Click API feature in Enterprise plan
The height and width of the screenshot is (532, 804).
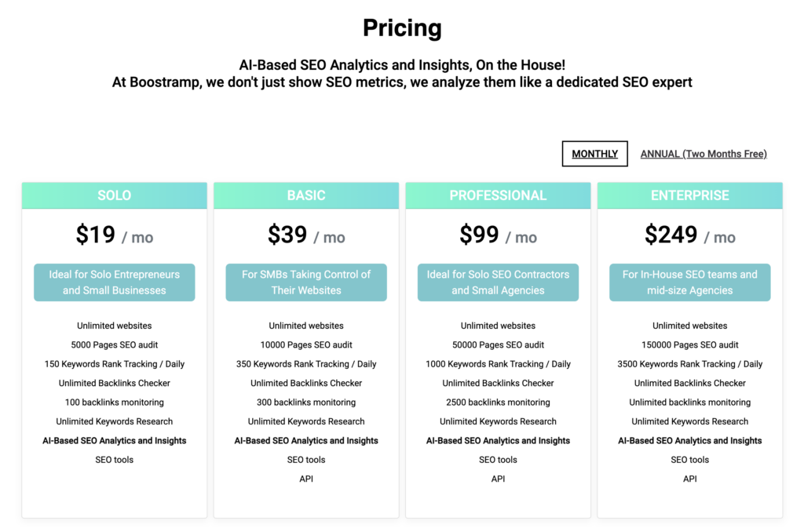pos(689,479)
